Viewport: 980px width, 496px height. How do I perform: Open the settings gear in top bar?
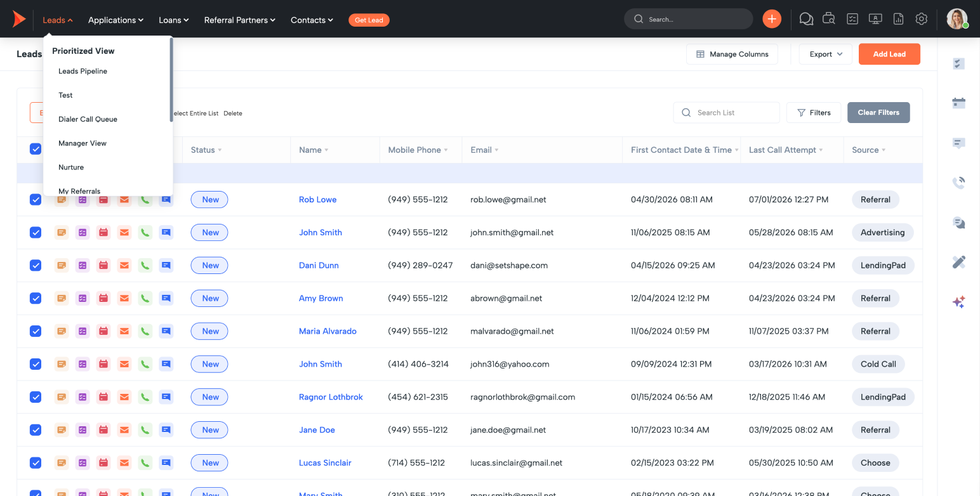click(922, 19)
